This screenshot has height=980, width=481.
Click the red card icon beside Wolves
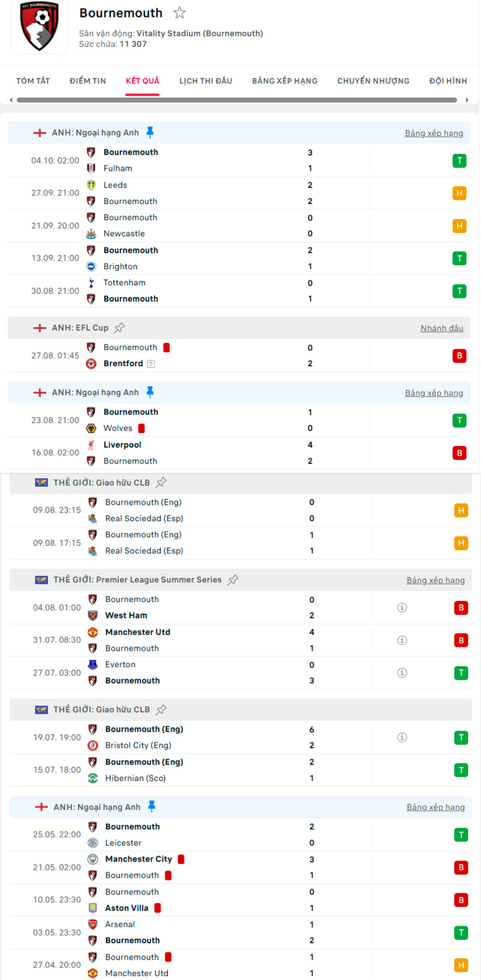[141, 428]
